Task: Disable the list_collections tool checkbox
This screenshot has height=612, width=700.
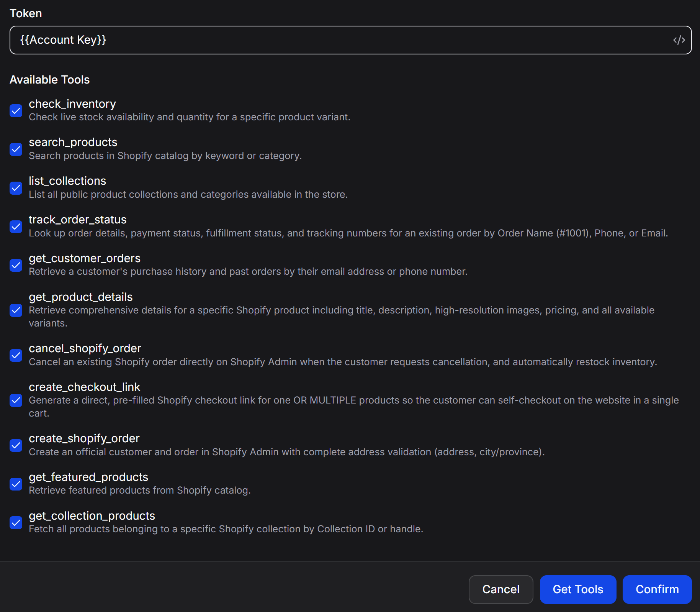Action: pos(16,188)
